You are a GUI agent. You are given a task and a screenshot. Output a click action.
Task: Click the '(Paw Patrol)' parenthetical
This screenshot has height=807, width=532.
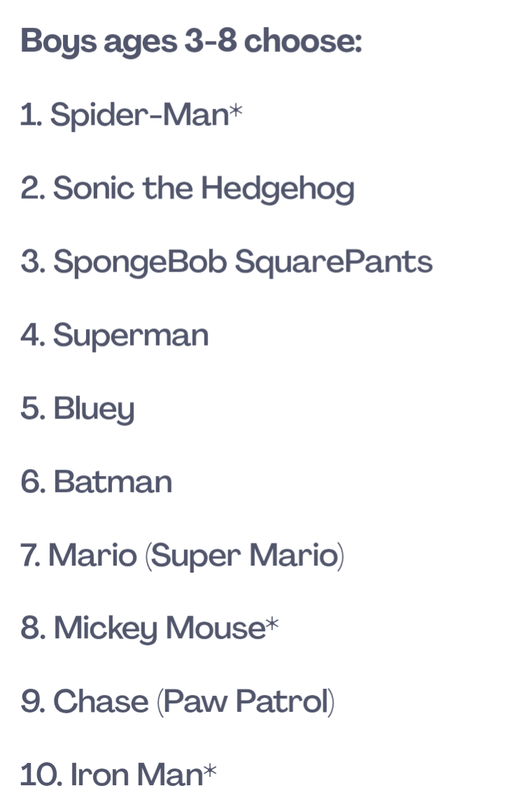click(x=246, y=703)
